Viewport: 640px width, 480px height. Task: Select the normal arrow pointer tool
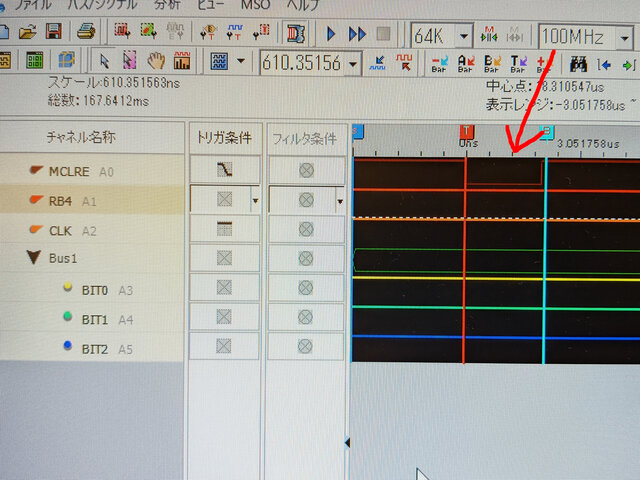pos(104,61)
